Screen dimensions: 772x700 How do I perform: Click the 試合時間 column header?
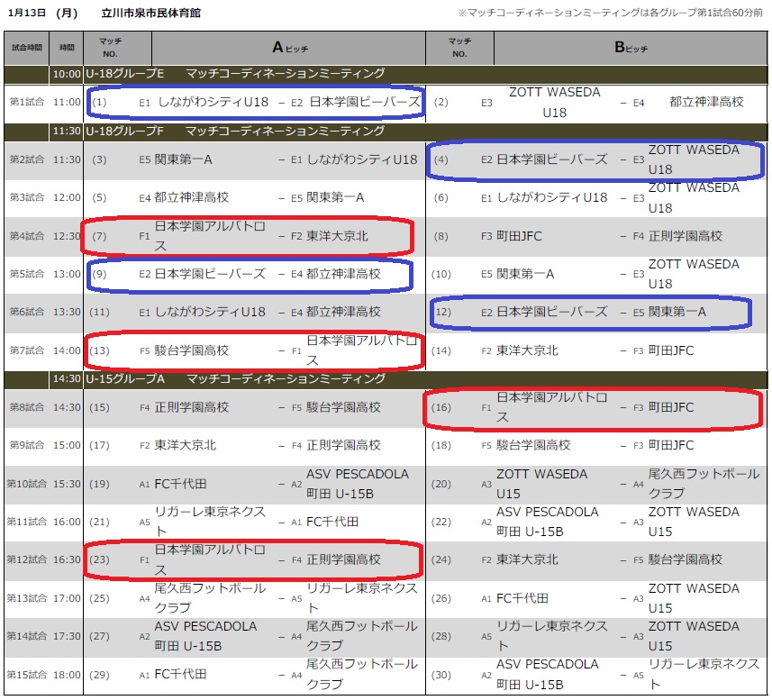point(26,47)
